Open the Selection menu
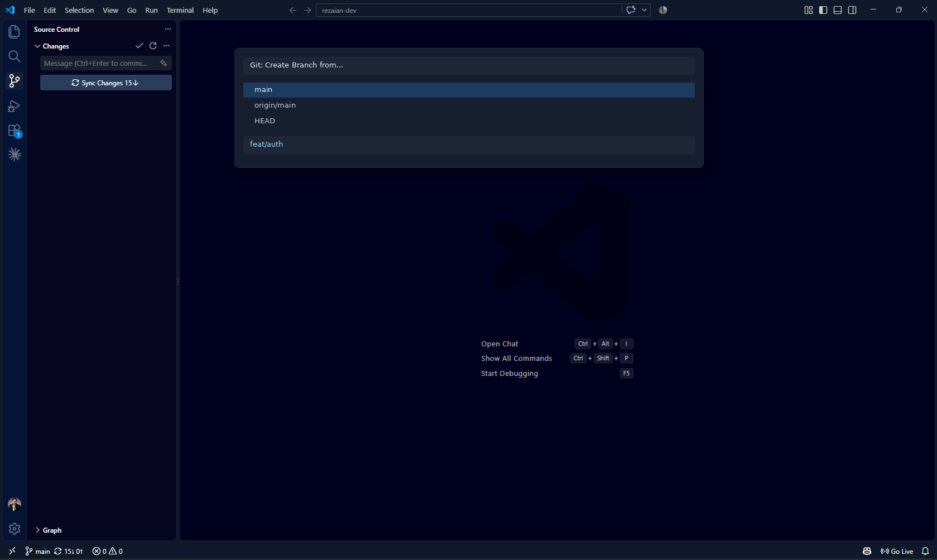 coord(79,10)
